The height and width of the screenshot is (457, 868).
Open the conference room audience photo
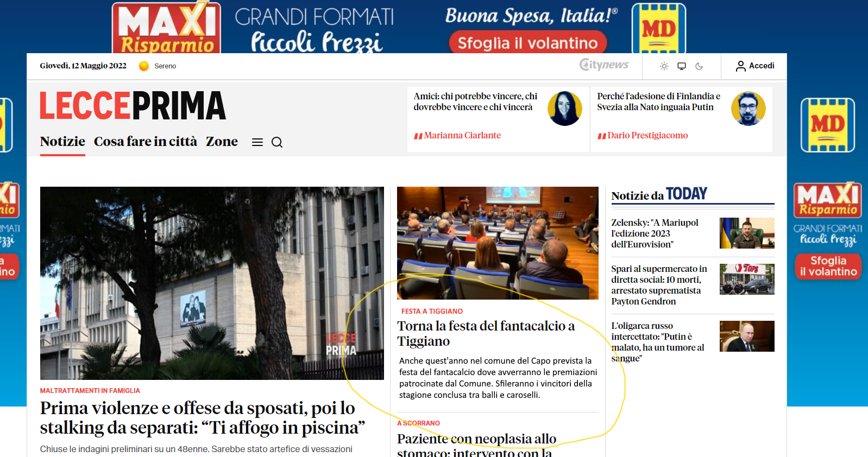(498, 243)
